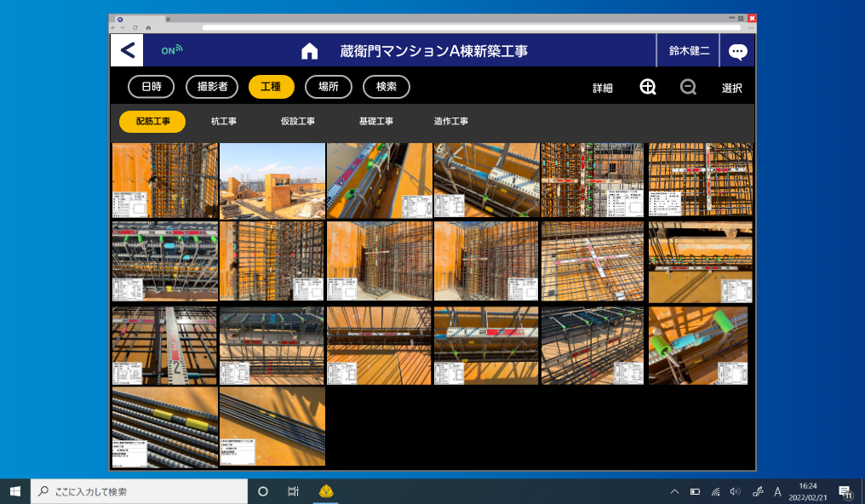This screenshot has height=504, width=865.
Task: Go back with the left arrow button
Action: click(127, 50)
